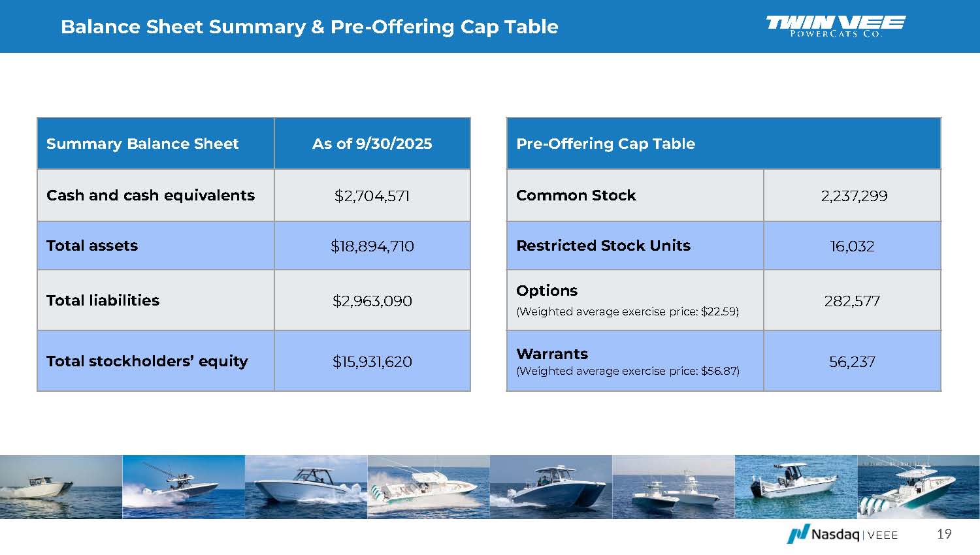The height and width of the screenshot is (555, 980).
Task: Click the $18,894,710 total assets value
Action: click(x=372, y=246)
